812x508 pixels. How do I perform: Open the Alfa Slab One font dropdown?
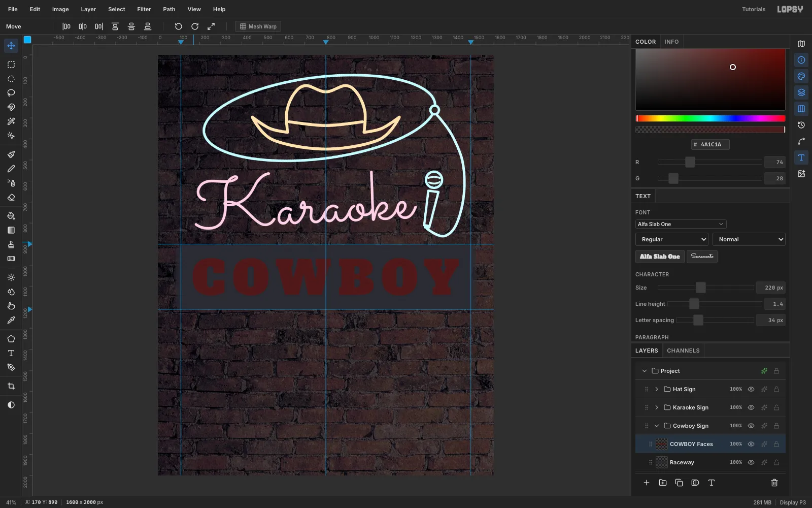click(x=681, y=224)
